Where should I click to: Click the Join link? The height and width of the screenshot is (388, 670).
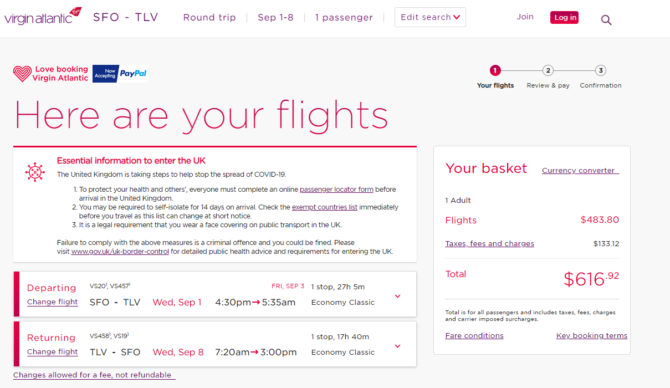click(x=525, y=17)
